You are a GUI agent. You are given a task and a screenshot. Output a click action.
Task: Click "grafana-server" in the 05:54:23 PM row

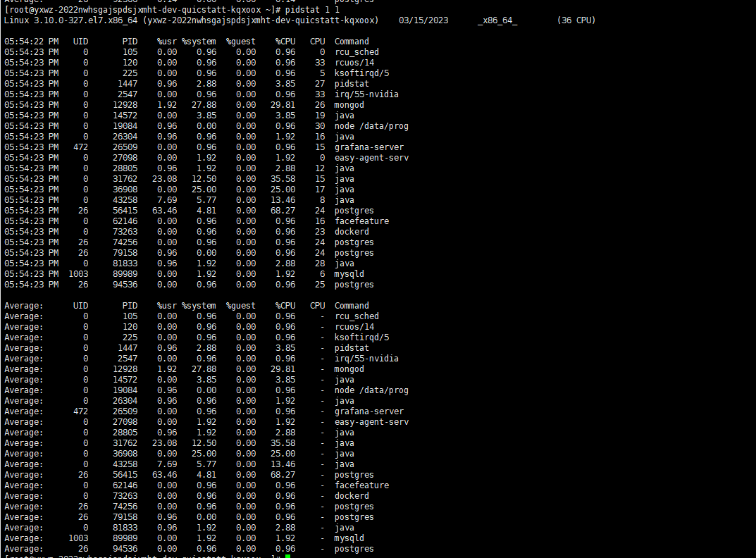pos(368,147)
